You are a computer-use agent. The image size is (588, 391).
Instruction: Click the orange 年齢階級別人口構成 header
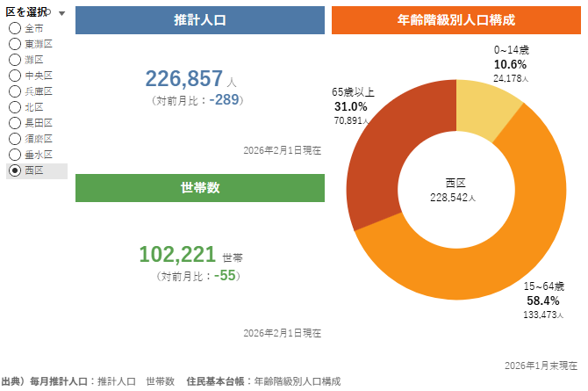(x=456, y=20)
